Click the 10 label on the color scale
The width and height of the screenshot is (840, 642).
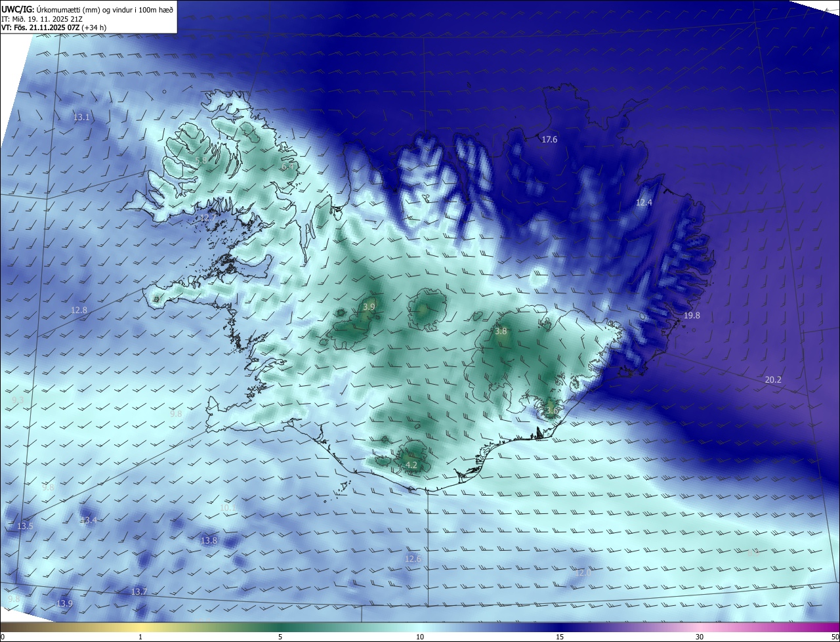[420, 637]
